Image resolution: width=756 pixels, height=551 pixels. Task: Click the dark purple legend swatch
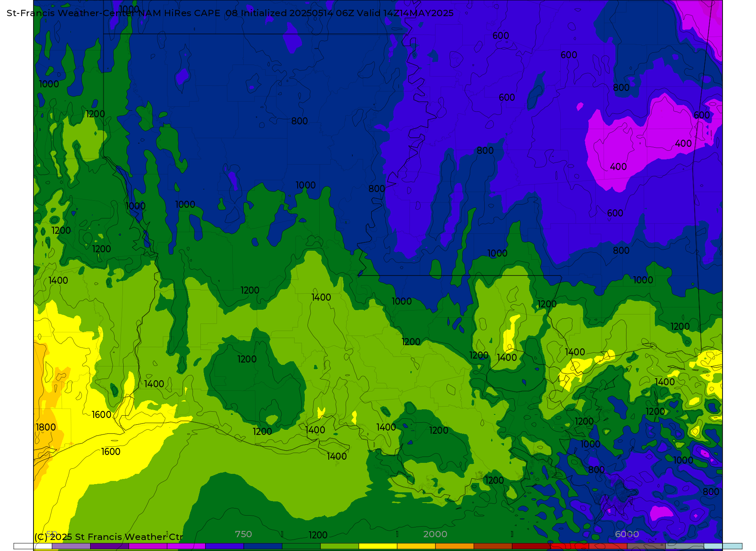[109, 546]
